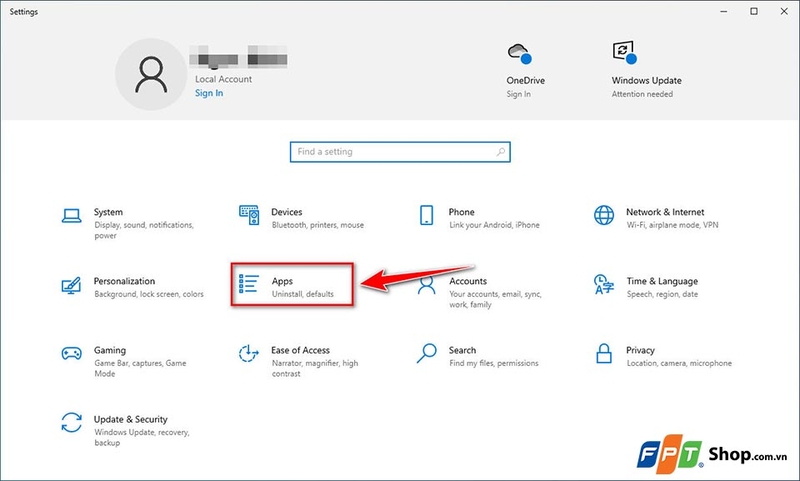Open Update & Security refresh icon
Image resolution: width=800 pixels, height=481 pixels.
pos(71,422)
